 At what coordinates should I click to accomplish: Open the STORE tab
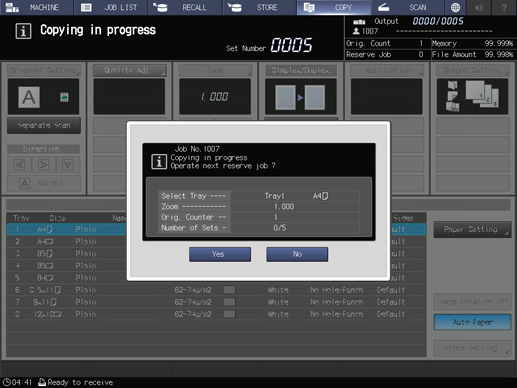(259, 7)
